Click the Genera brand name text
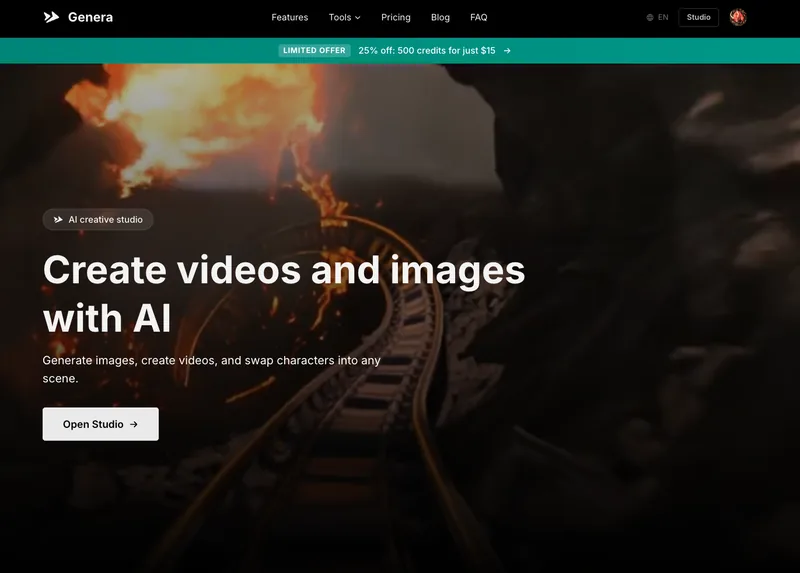Image resolution: width=800 pixels, height=573 pixels. [89, 17]
